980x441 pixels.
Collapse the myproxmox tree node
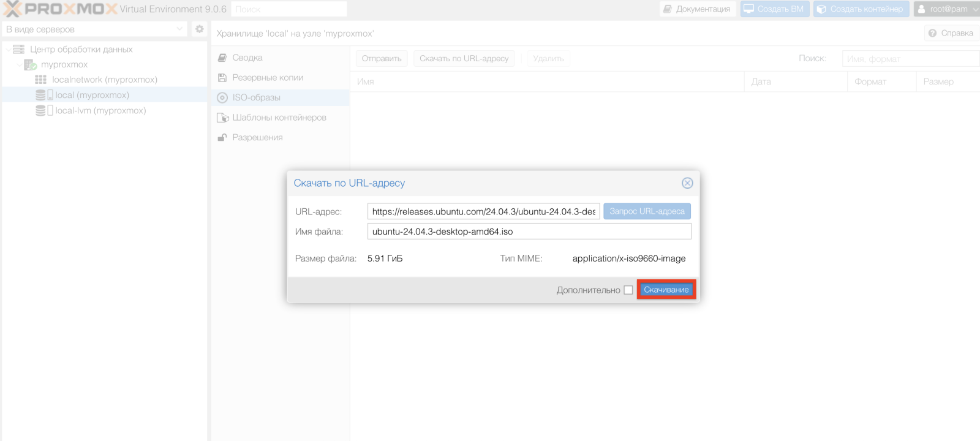pyautogui.click(x=19, y=64)
